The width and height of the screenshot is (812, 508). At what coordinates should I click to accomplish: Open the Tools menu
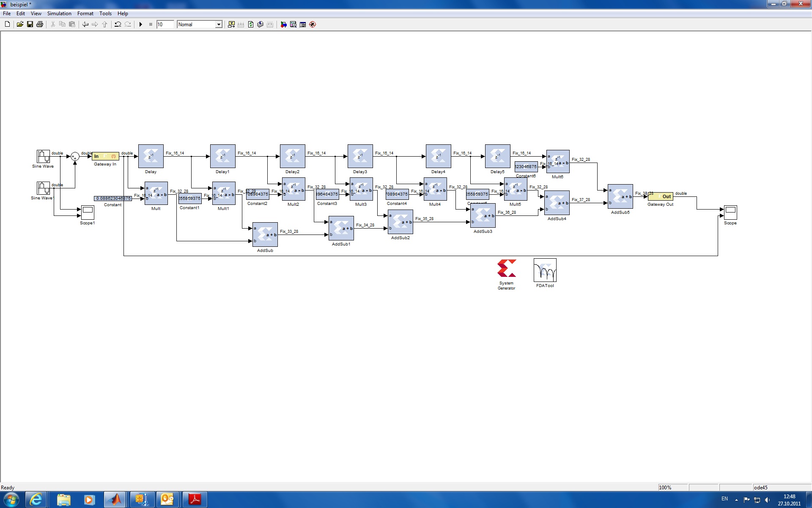pos(105,14)
